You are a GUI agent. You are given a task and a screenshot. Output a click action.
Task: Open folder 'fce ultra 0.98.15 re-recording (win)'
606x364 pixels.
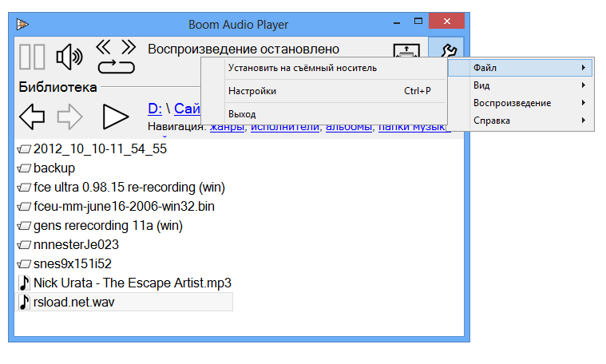pos(129,187)
